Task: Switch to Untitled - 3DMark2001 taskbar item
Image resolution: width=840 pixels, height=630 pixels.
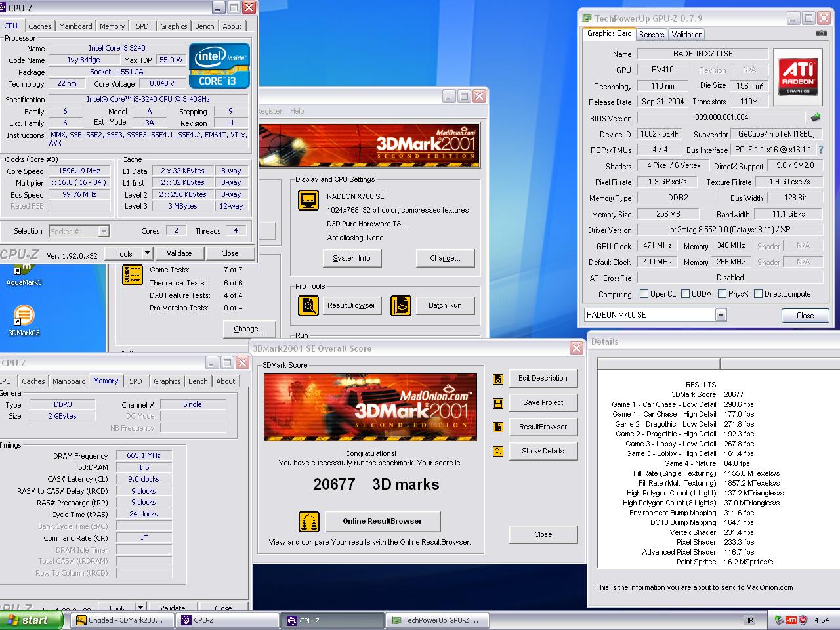Action: [x=123, y=620]
